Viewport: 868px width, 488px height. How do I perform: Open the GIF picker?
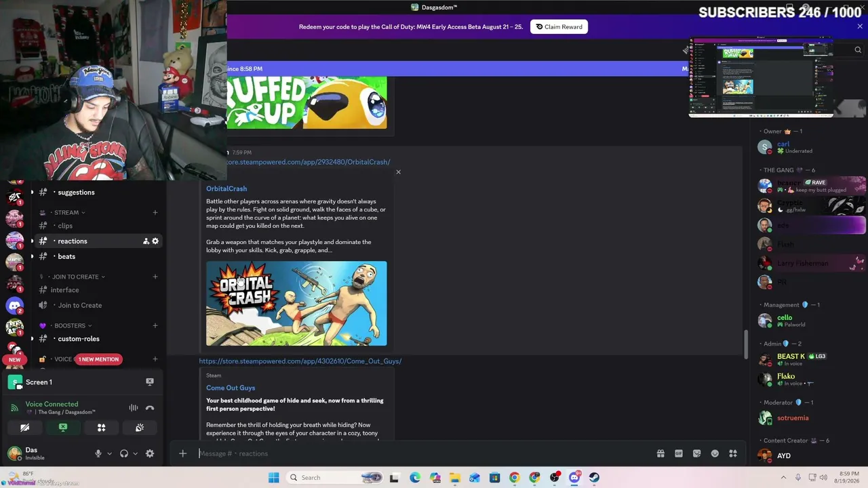(679, 453)
